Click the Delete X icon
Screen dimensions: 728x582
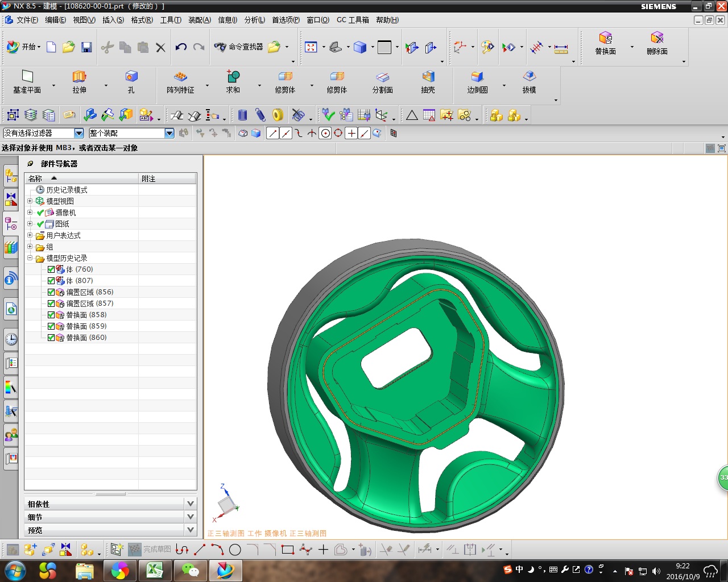[x=161, y=47]
